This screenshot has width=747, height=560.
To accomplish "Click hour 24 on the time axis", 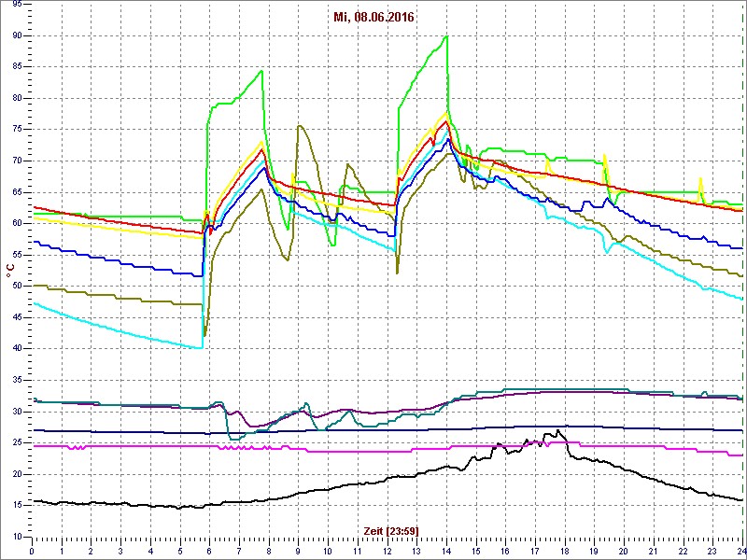I will pyautogui.click(x=740, y=552).
